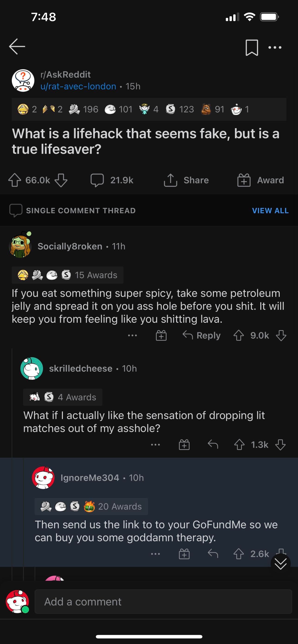The height and width of the screenshot is (644, 298).
Task: Award skrilledcheese's comment
Action: point(184,445)
